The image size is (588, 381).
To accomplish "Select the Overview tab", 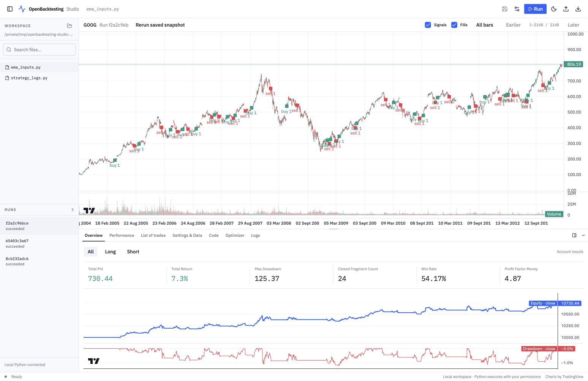I will click(93, 236).
